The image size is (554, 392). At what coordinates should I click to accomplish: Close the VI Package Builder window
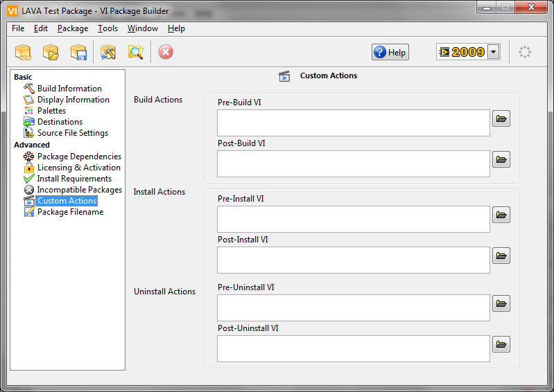531,8
